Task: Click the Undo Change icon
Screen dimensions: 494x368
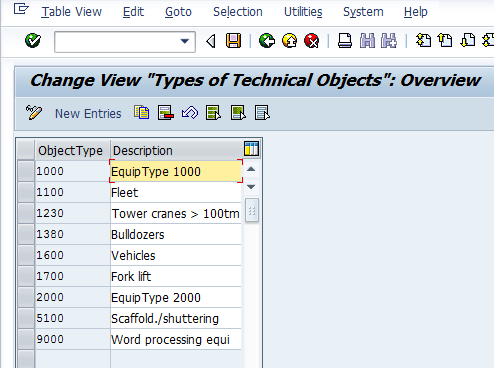Action: 190,113
